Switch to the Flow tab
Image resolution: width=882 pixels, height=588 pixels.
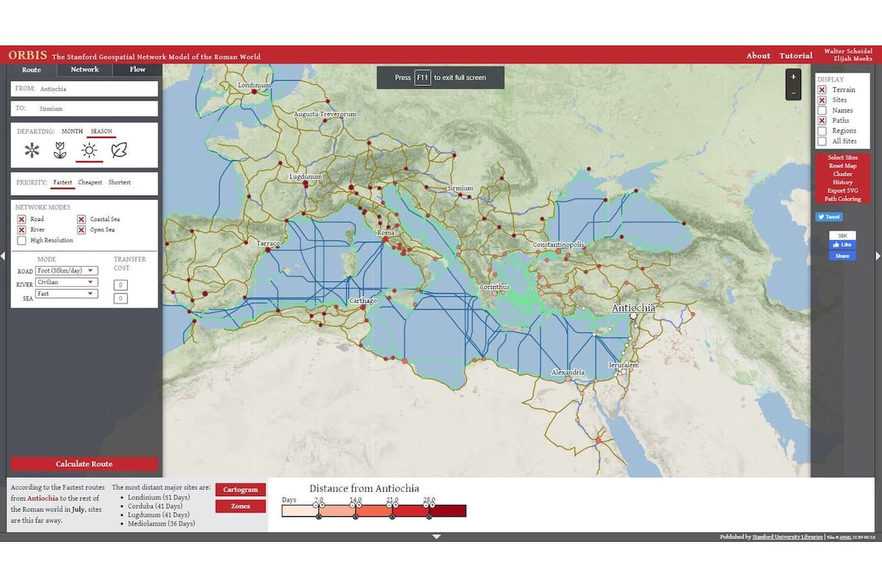tap(137, 70)
